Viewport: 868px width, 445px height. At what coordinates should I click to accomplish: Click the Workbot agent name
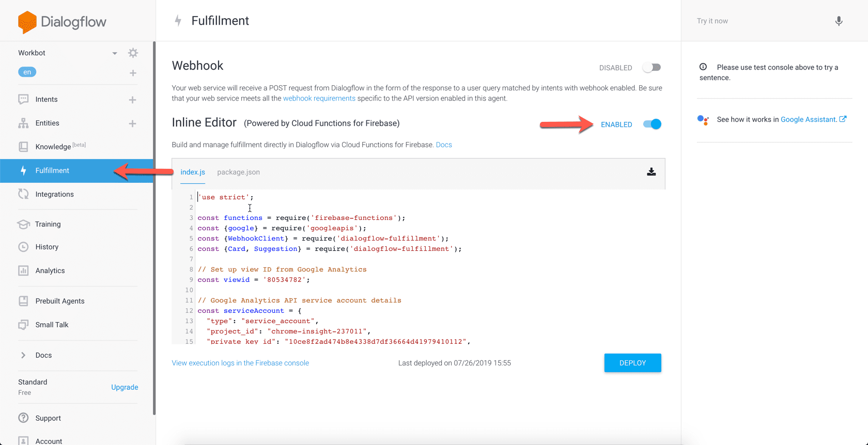coord(32,53)
